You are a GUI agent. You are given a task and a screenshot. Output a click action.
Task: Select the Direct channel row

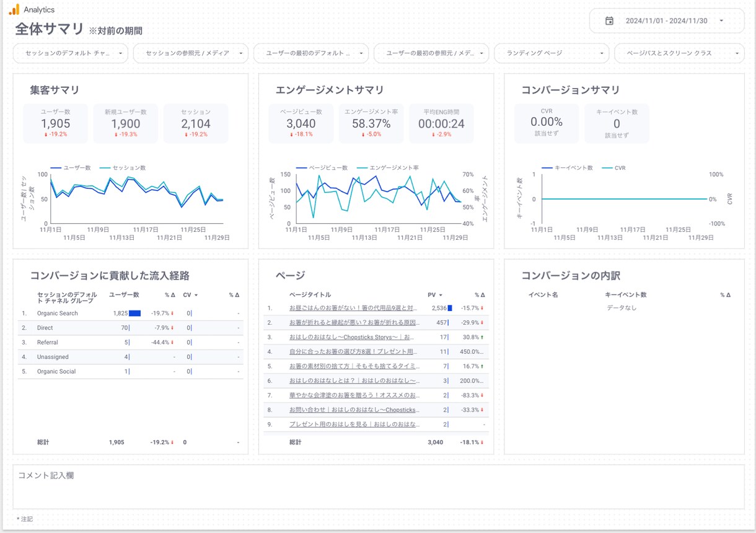(x=130, y=328)
